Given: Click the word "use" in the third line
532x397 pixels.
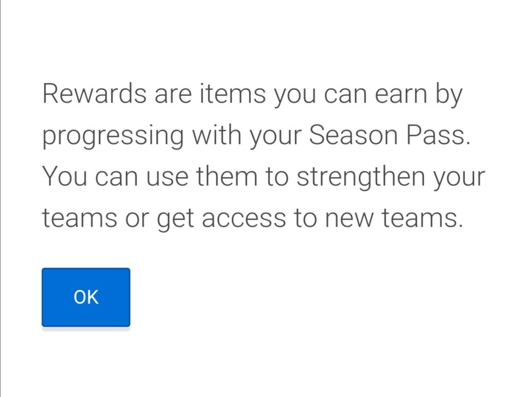Looking at the screenshot, I should point(167,177).
